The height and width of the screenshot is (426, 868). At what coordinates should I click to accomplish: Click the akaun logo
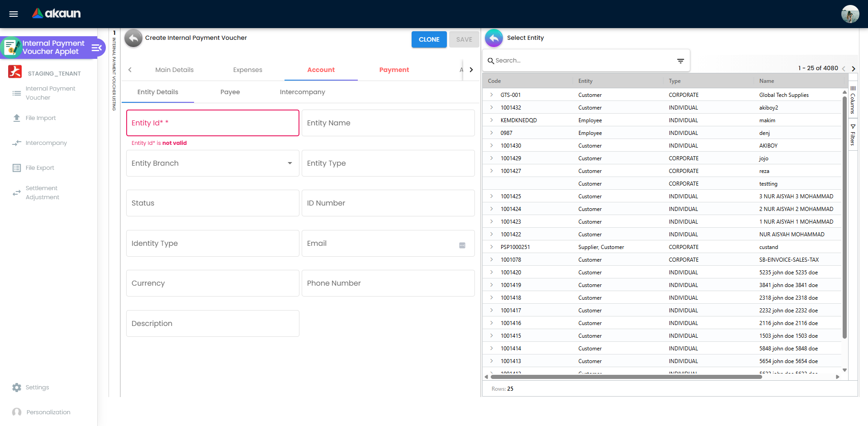56,13
